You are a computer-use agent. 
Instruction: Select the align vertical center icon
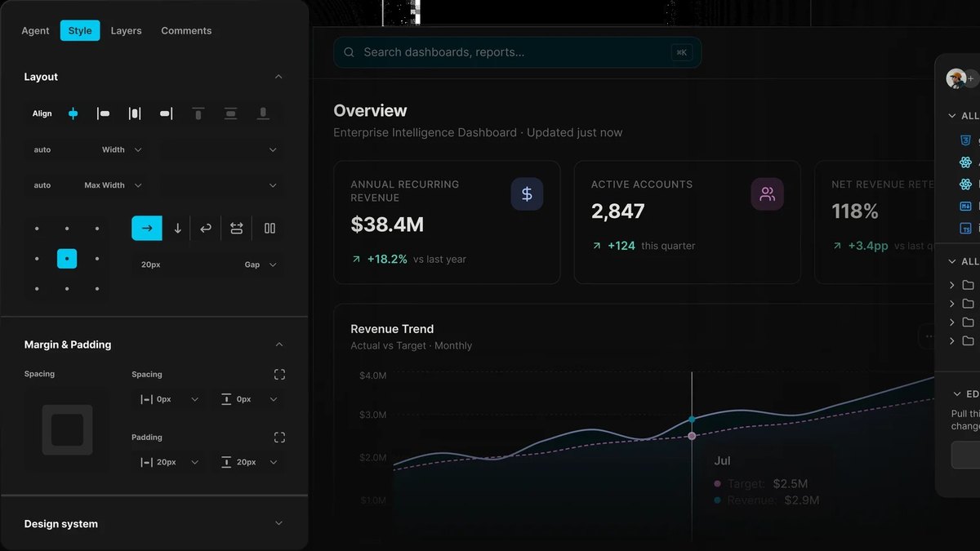(x=230, y=113)
